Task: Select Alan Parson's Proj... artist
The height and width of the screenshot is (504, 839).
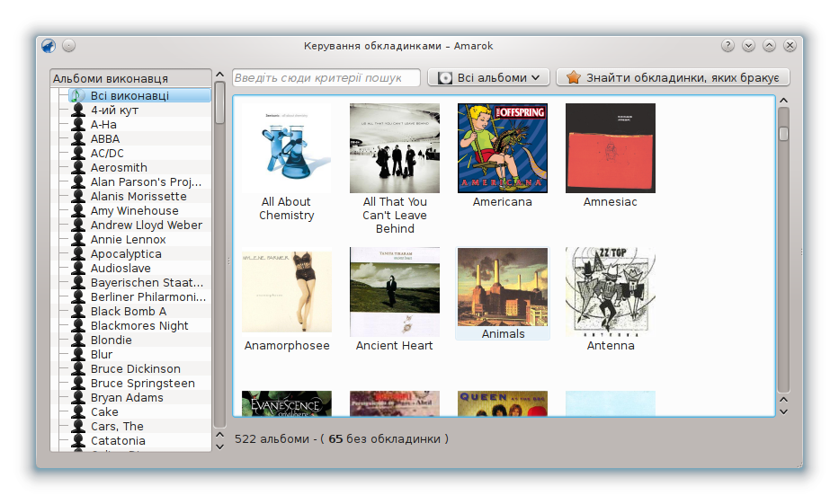Action: pyautogui.click(x=146, y=182)
